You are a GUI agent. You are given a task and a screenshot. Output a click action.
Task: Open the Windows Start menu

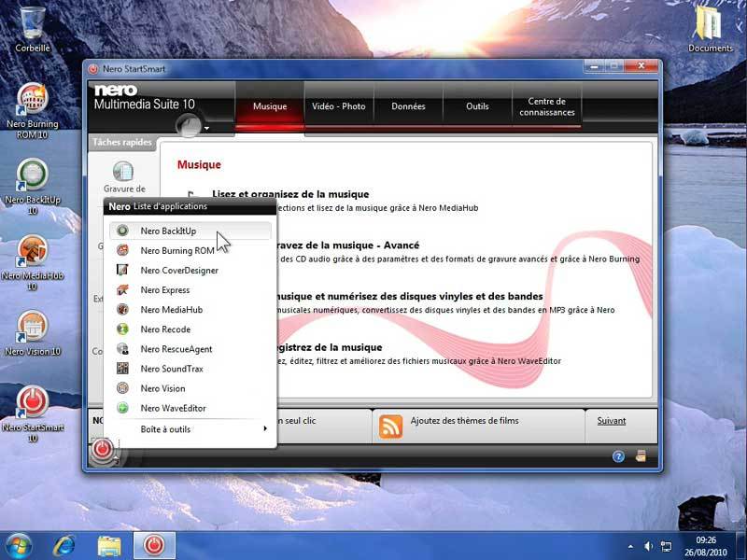pos(18,546)
